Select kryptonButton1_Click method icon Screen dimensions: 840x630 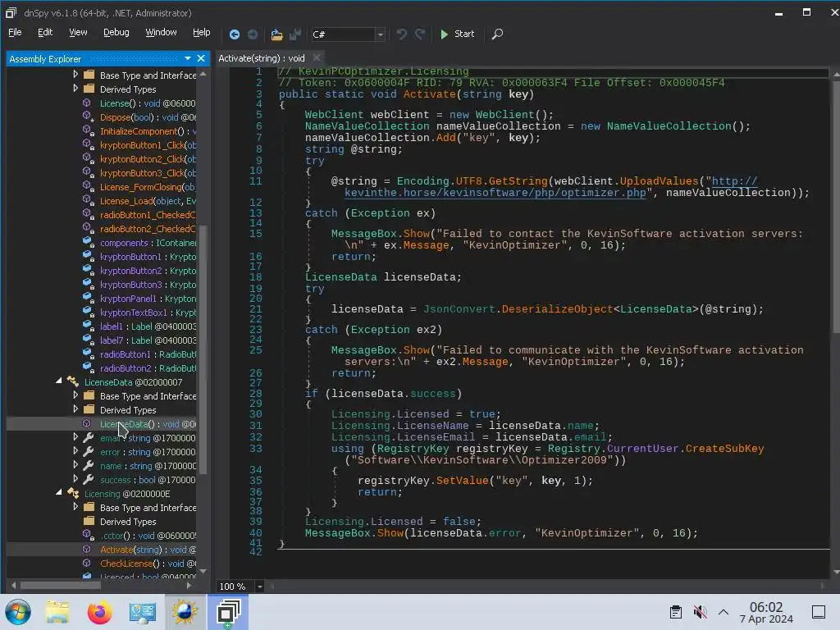(87, 144)
